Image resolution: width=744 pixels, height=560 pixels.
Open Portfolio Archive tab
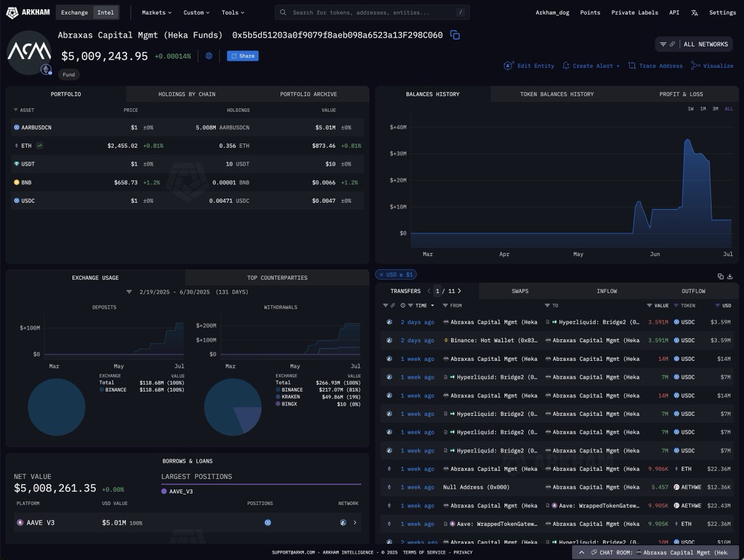tap(308, 94)
